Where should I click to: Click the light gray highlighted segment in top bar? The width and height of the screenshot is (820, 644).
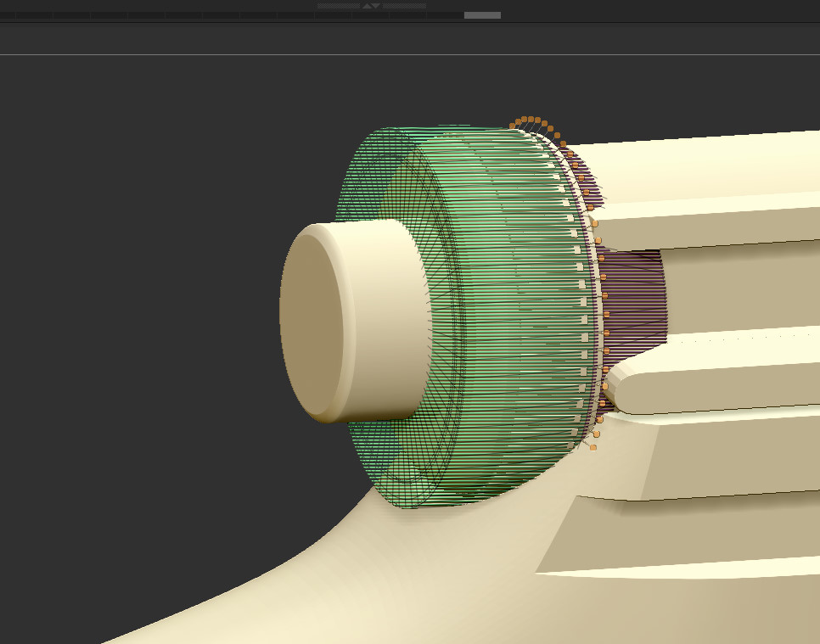coord(482,15)
